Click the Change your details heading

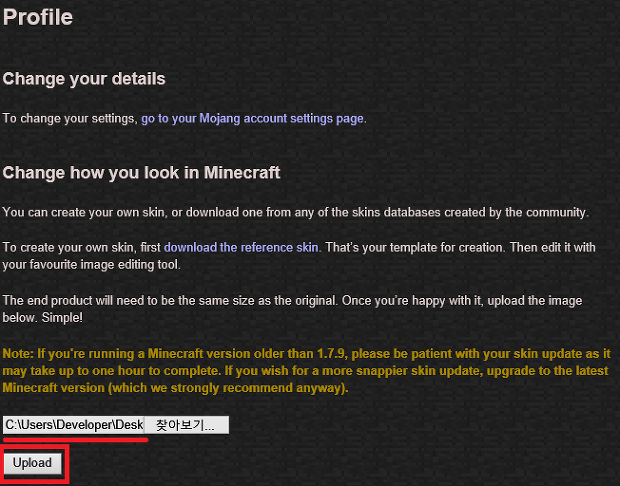point(84,79)
